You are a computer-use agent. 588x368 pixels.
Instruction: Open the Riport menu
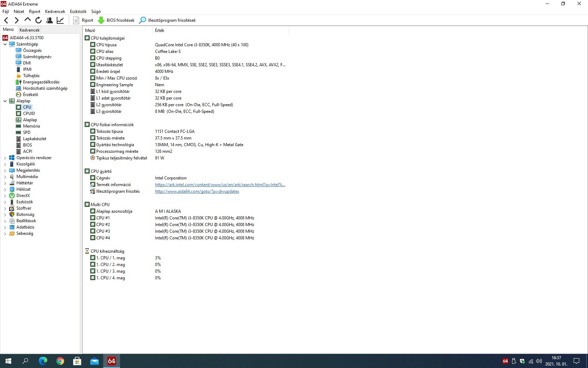click(35, 12)
